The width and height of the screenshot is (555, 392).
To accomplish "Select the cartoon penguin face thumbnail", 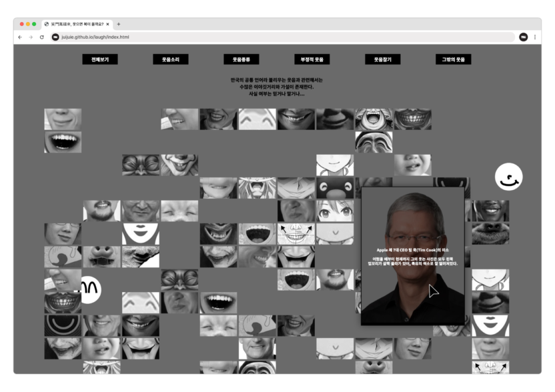I will pyautogui.click(x=335, y=188).
